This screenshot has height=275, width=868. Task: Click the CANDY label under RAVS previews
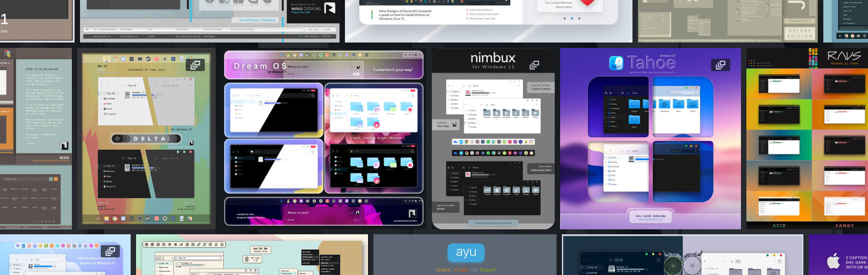pyautogui.click(x=844, y=225)
